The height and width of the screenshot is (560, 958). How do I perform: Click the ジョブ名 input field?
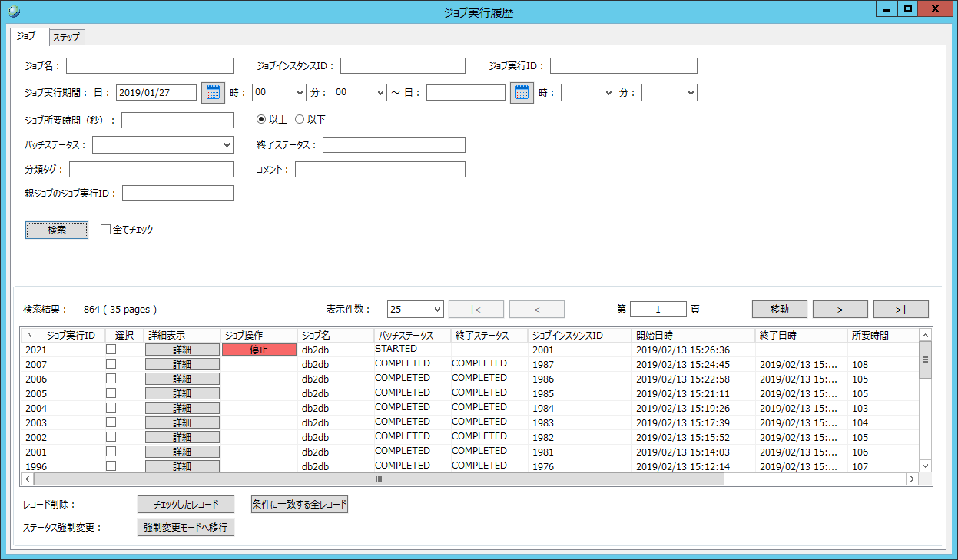pos(149,65)
